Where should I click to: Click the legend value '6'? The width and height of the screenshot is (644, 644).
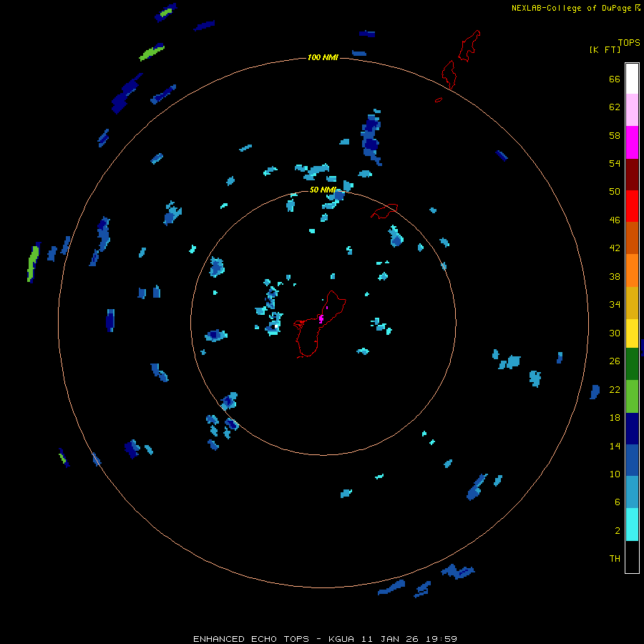[x=618, y=502]
